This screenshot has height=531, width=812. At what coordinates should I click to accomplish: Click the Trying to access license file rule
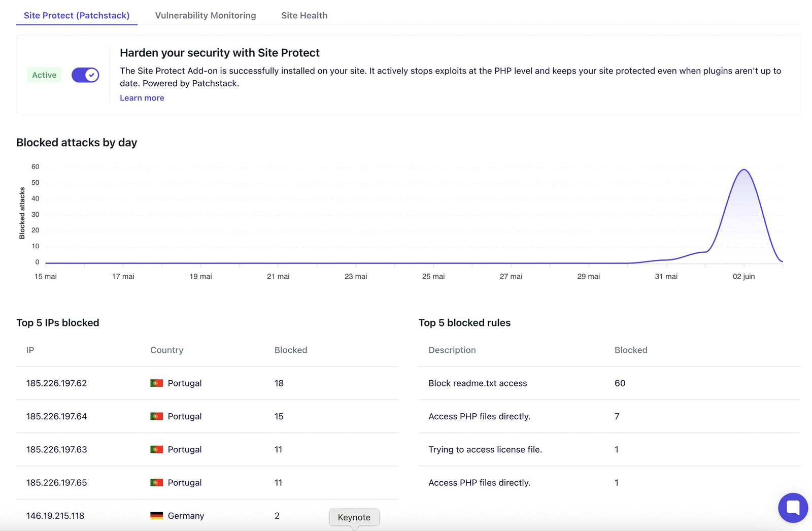(485, 450)
